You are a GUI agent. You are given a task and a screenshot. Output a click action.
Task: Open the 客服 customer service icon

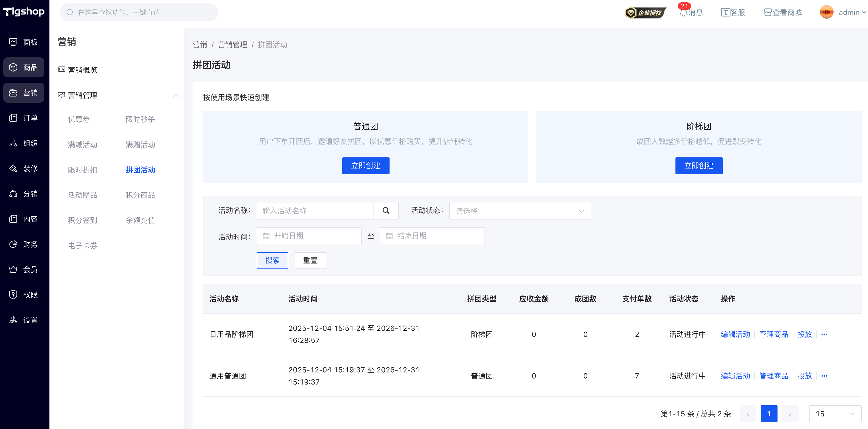[725, 13]
